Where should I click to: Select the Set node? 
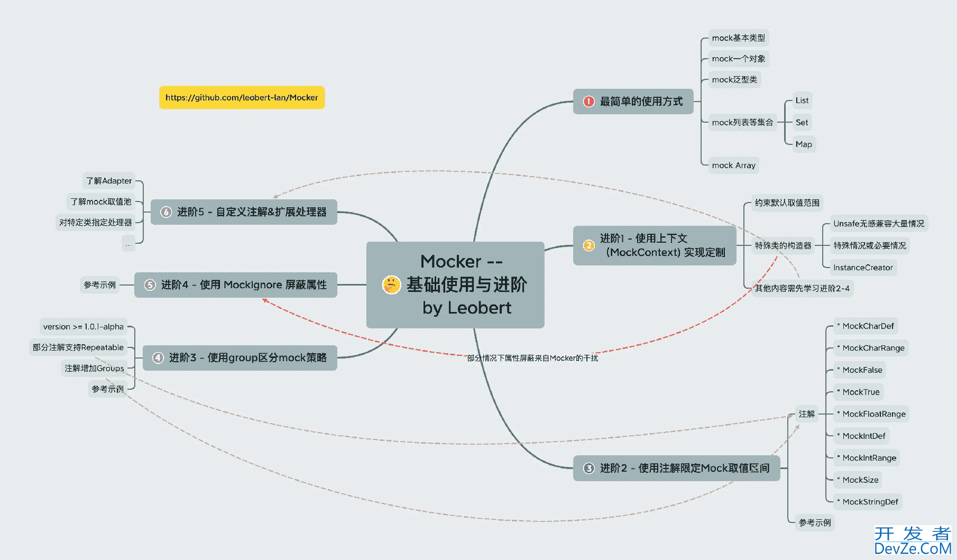[802, 122]
